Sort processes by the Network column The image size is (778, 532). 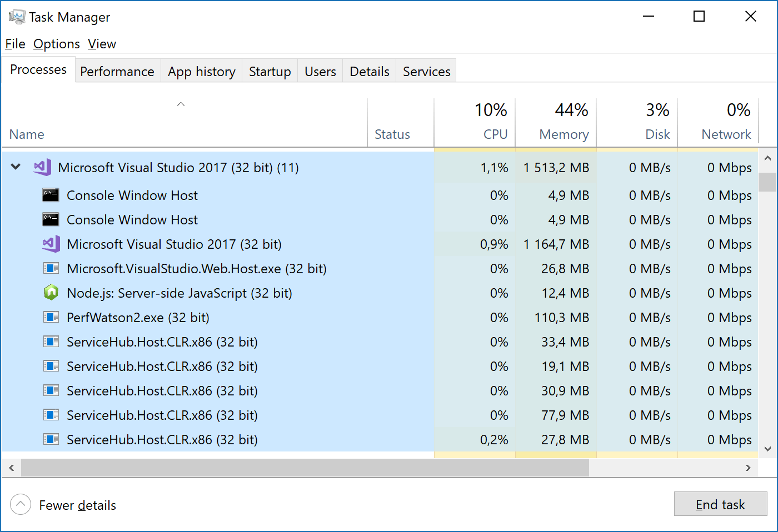718,123
